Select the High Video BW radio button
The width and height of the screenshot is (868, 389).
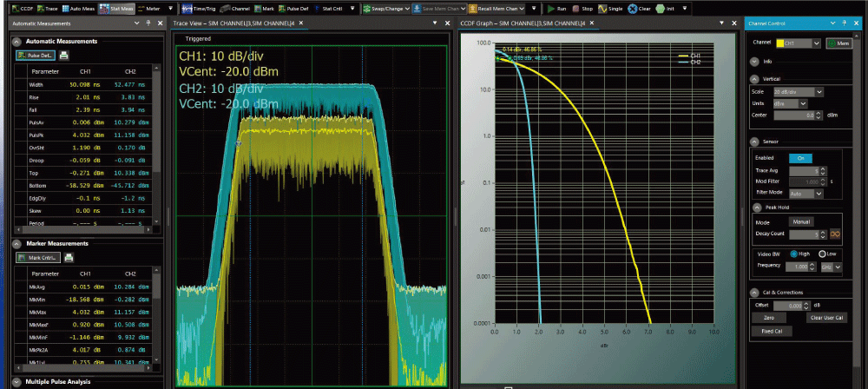(x=794, y=254)
